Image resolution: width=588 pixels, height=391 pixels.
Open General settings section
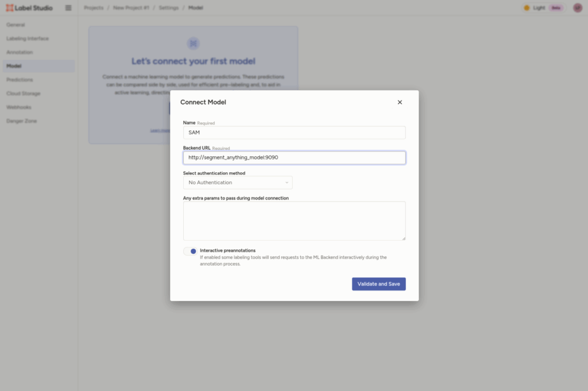click(x=38, y=25)
